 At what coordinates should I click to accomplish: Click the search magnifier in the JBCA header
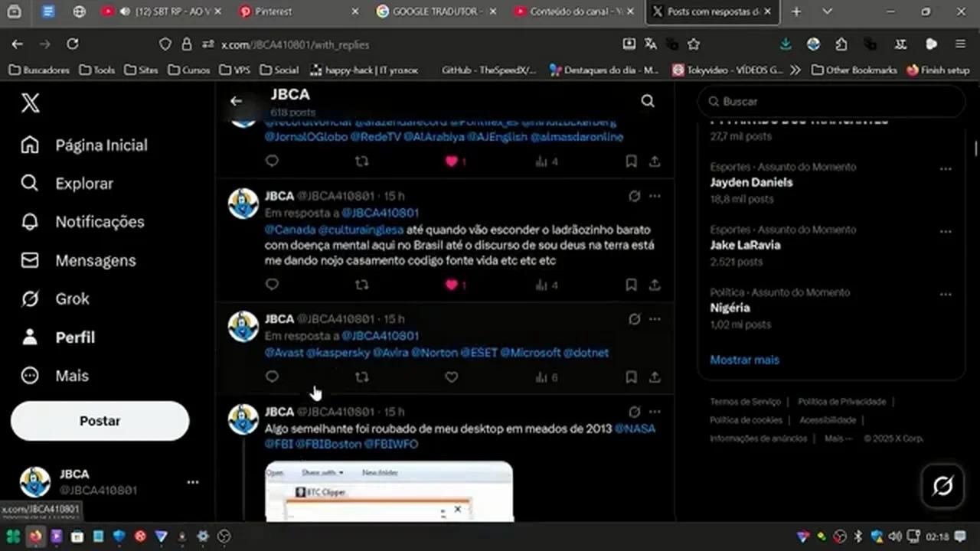(x=648, y=101)
